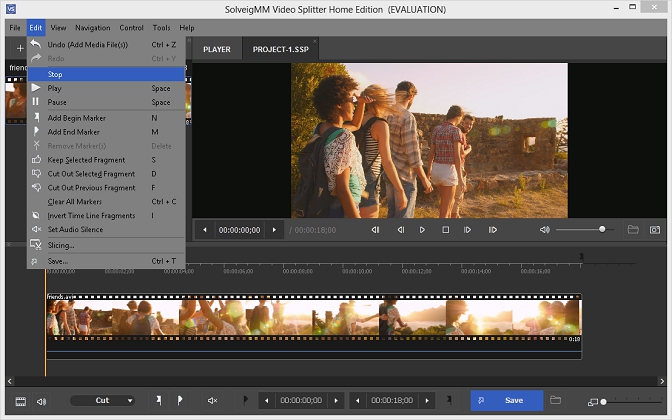Viewport: 672px width, 420px height.
Task: Switch to the PROJECT-1.SSP tab
Action: click(281, 49)
